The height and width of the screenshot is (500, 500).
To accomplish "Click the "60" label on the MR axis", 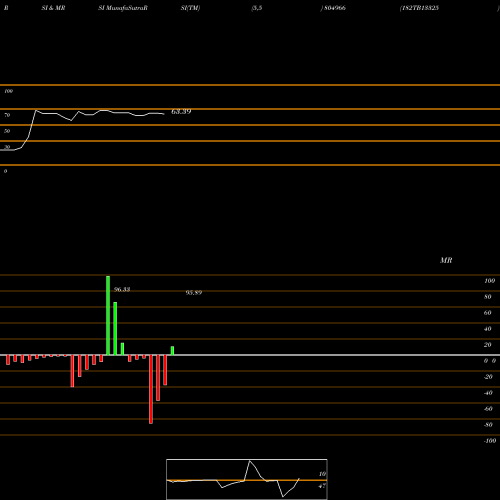I will pyautogui.click(x=488, y=313).
